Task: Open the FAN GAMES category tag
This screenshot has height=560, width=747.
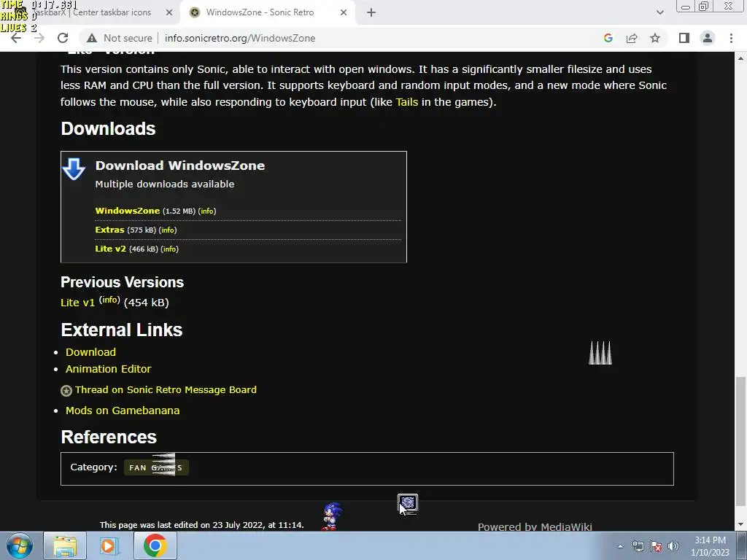Action: 156,467
